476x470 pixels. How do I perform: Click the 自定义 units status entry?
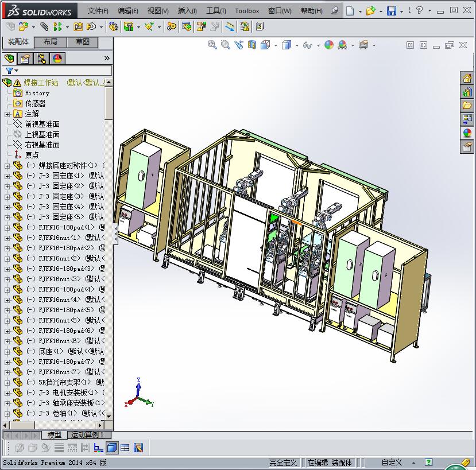click(392, 463)
